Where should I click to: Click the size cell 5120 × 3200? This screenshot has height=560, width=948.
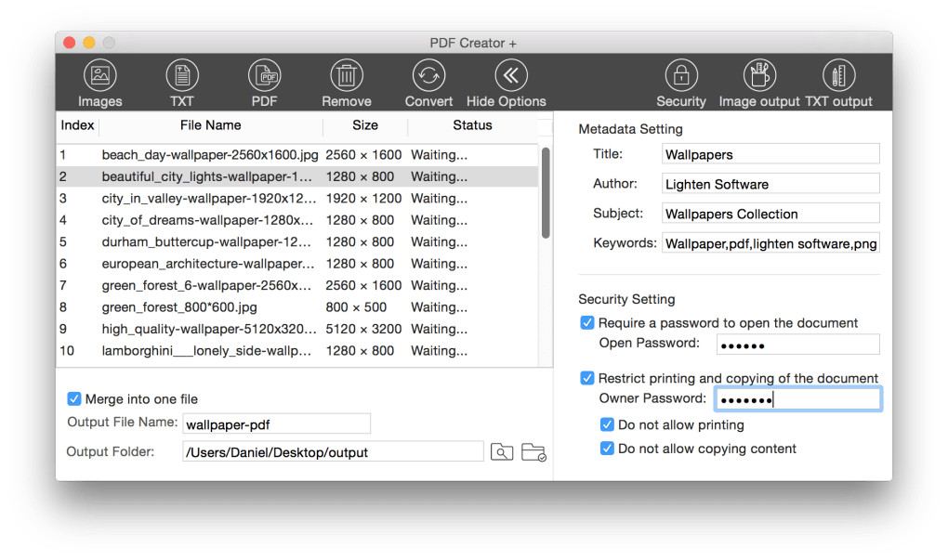[363, 329]
